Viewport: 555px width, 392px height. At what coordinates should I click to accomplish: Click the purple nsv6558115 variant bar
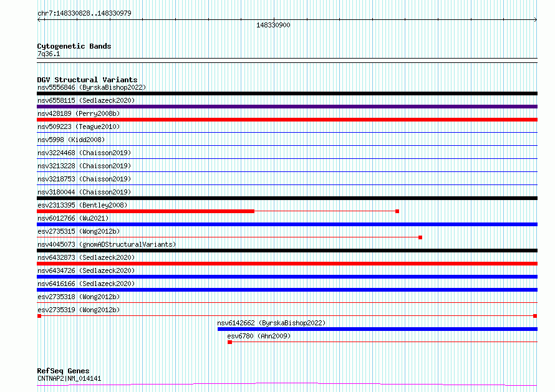click(287, 107)
